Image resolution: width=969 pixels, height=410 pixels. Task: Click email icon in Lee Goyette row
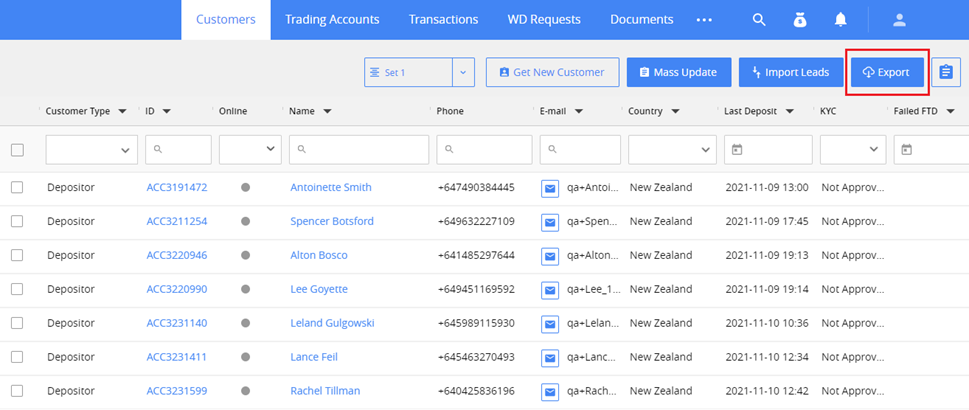[x=549, y=289]
